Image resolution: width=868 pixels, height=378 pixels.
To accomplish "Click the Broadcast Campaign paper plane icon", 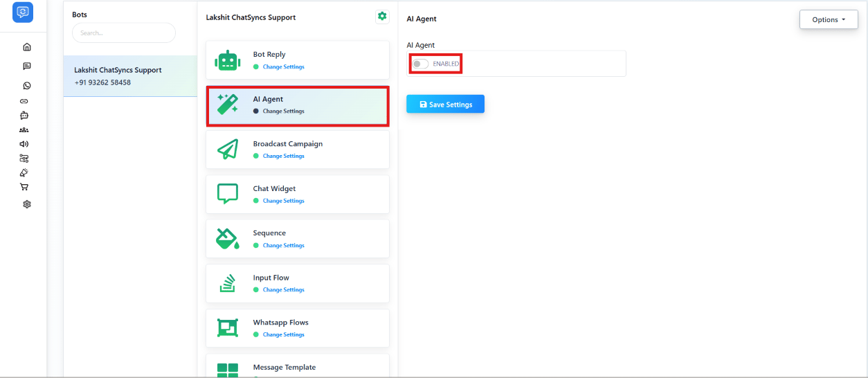I will point(228,150).
